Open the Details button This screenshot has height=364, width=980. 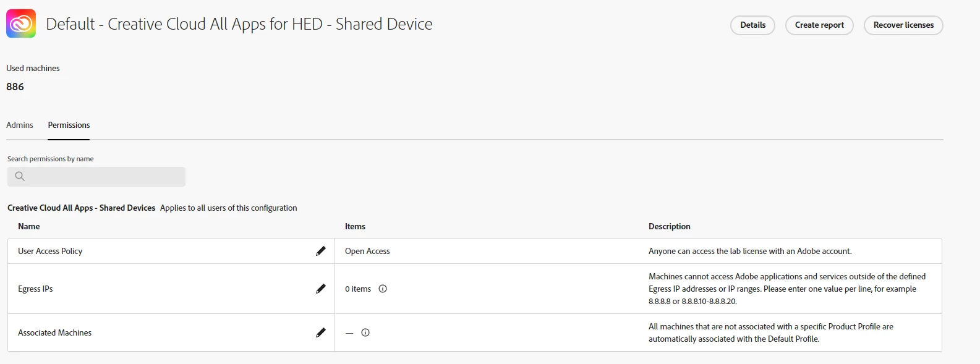pos(752,25)
